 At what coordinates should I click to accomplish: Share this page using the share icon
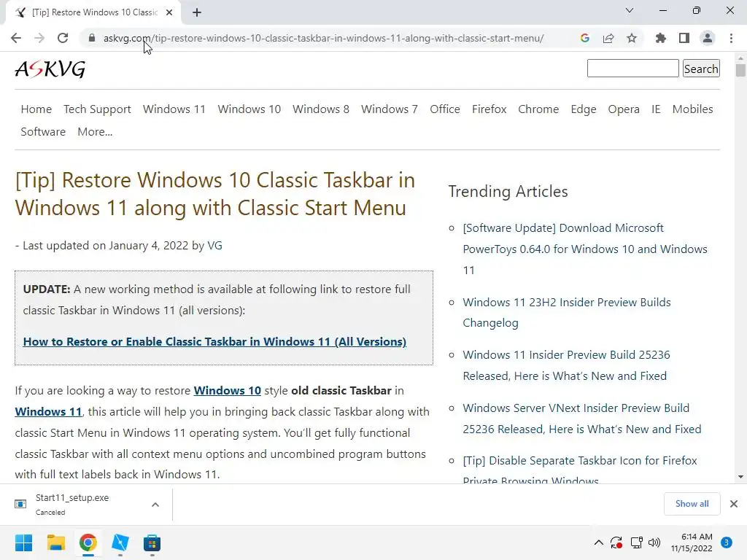[608, 38]
